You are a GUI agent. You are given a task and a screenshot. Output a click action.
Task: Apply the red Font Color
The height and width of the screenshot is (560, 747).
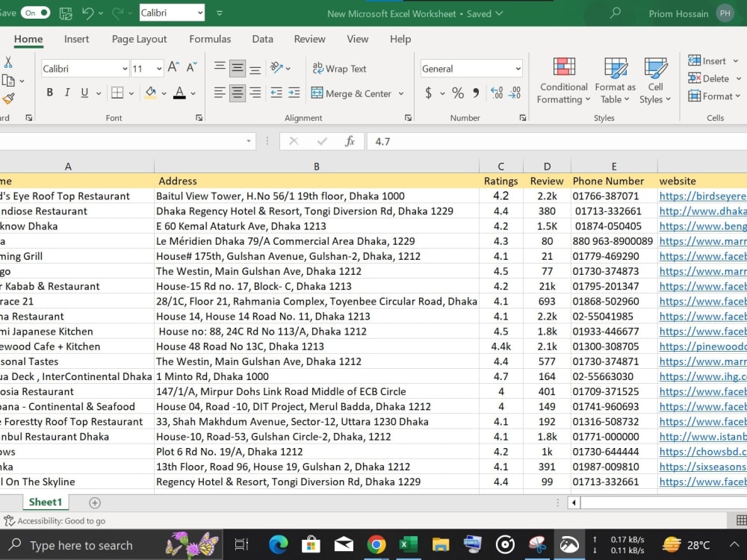[x=179, y=93]
